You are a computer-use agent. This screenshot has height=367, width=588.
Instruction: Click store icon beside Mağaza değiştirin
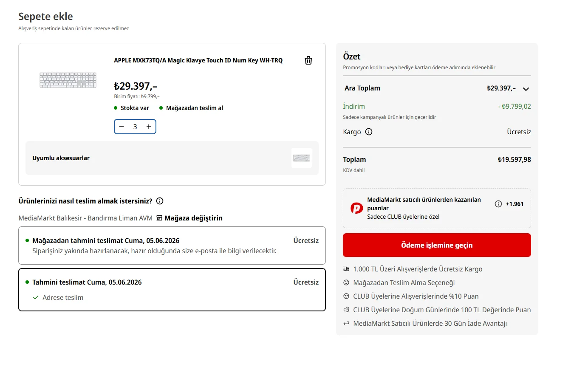(159, 218)
